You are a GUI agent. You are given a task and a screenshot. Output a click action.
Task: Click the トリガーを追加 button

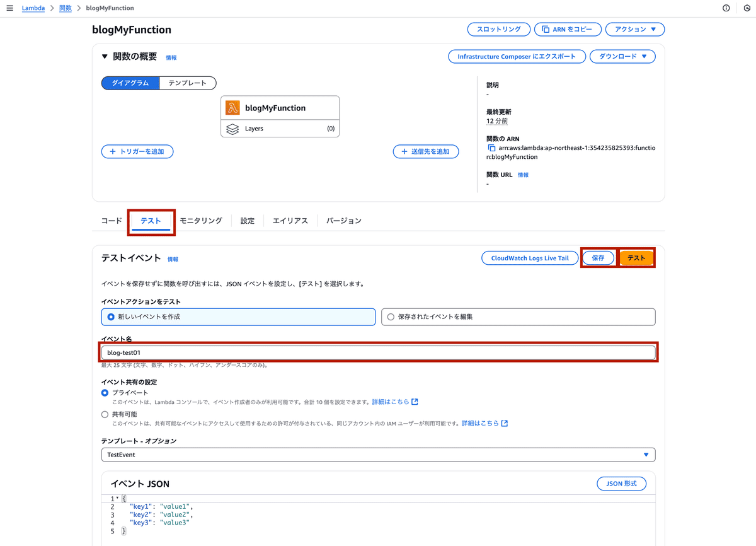137,151
